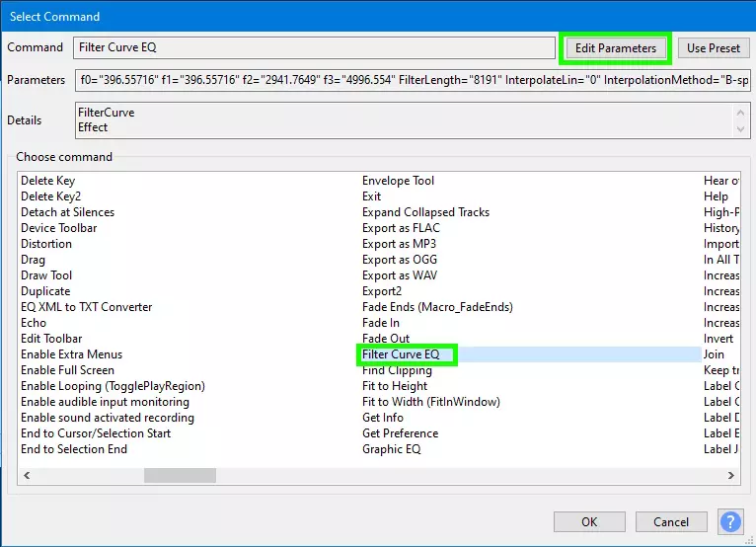Select the Fade In command

click(380, 323)
